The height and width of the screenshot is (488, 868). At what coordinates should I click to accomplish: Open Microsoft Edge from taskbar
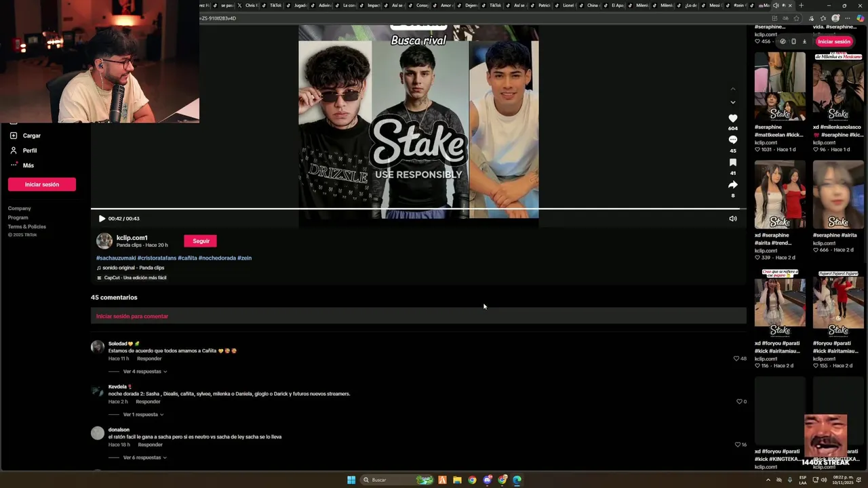(x=517, y=480)
